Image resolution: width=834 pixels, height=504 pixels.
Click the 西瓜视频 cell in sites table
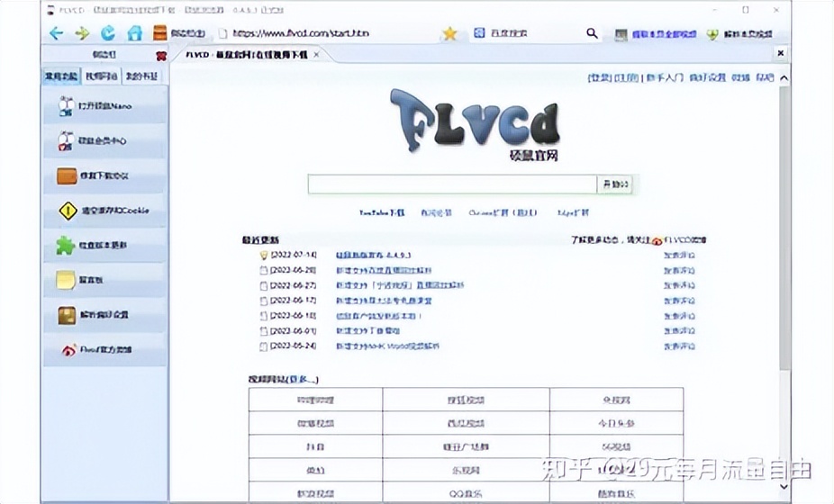[x=466, y=424]
